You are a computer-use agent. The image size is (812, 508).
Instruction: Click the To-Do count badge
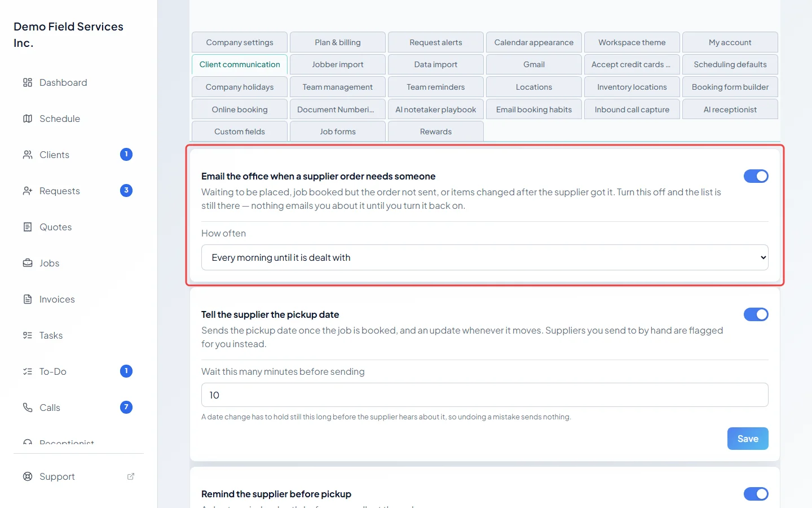[x=126, y=371]
